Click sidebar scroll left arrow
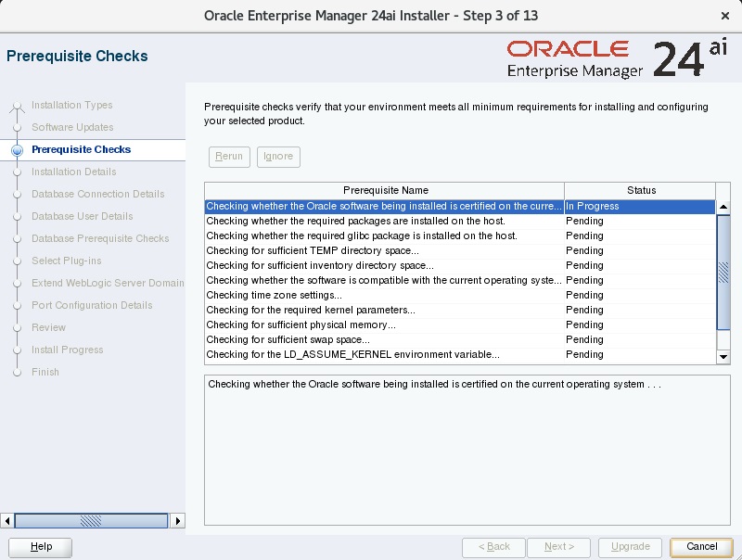 7,521
